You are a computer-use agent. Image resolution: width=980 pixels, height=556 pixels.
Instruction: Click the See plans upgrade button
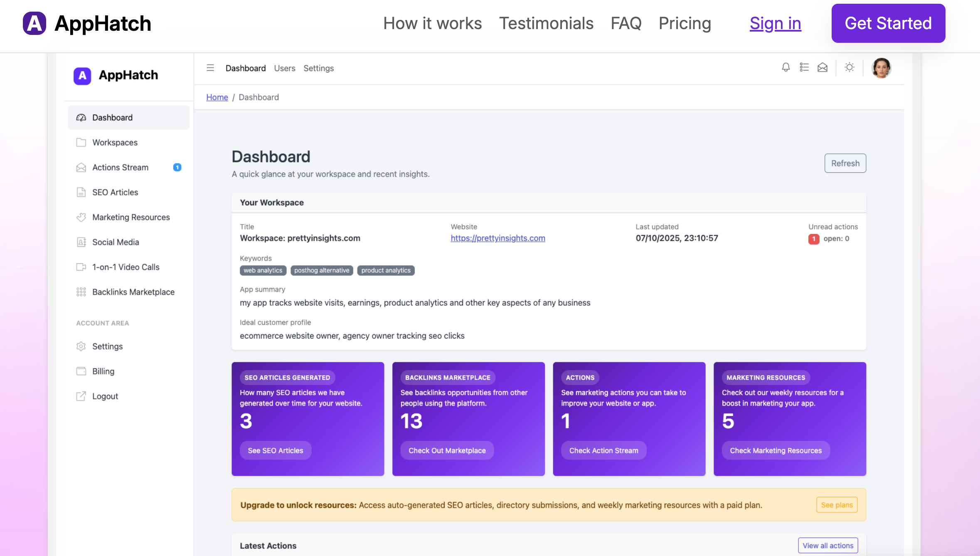point(837,505)
